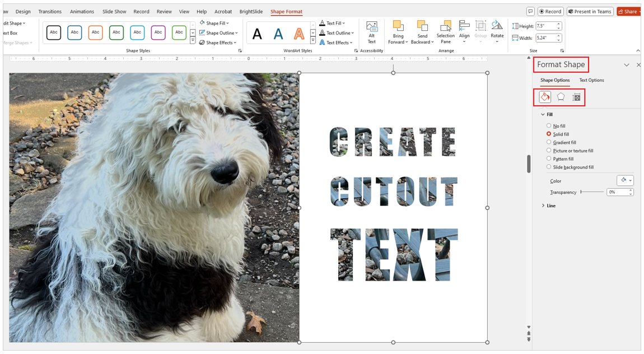Open Fill & Line icon tab

point(545,97)
